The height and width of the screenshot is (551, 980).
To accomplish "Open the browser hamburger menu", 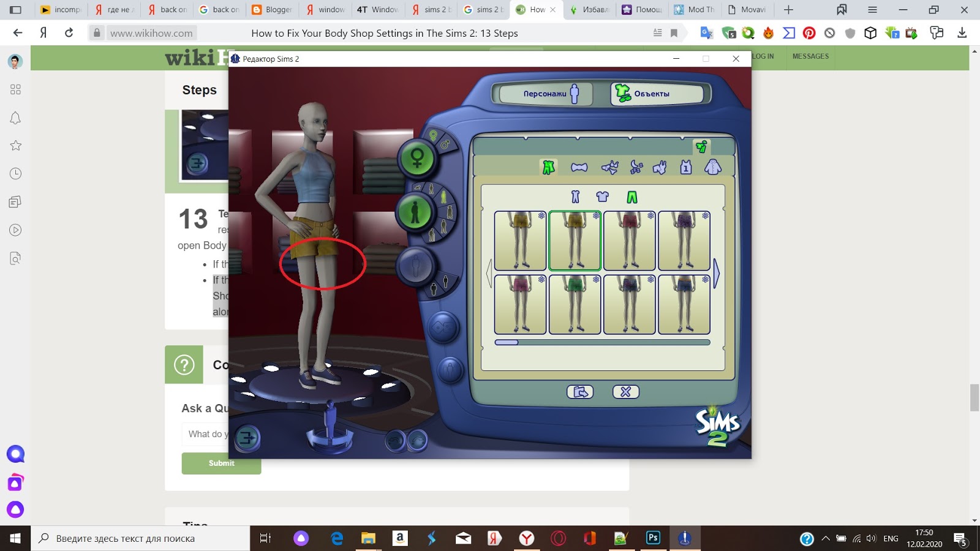I will (x=872, y=10).
